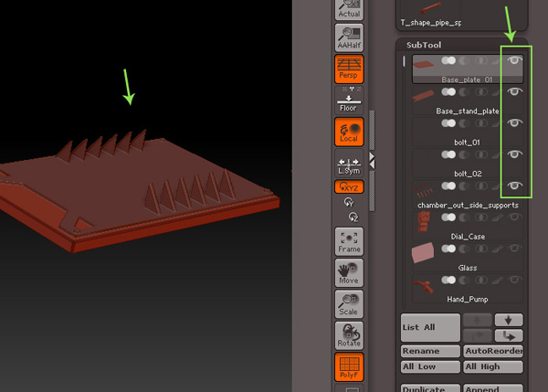Enable L.Sym local symmetry
This screenshot has height=392, width=548.
(x=349, y=163)
